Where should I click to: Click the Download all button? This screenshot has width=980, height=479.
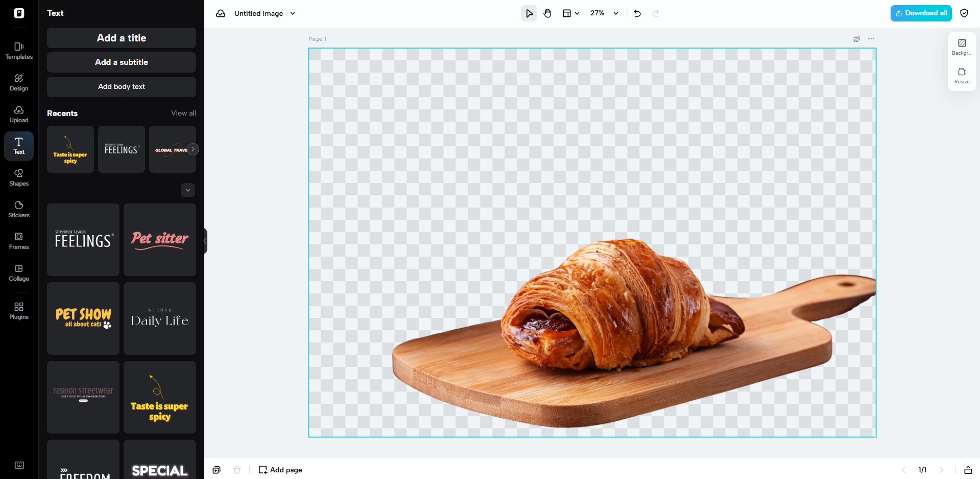[x=921, y=13]
